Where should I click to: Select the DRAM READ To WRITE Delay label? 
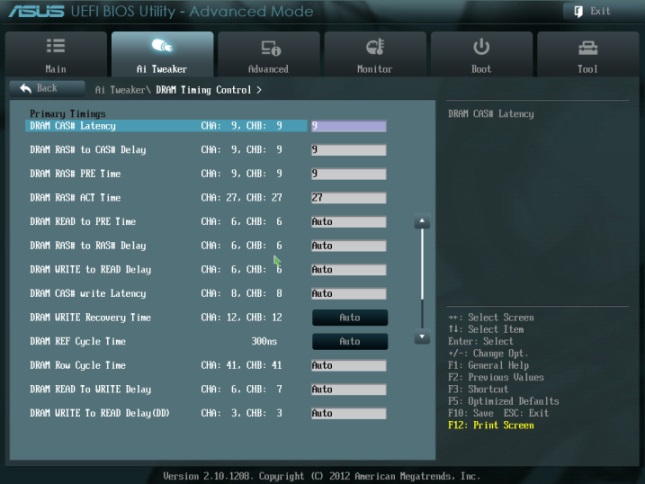point(90,389)
